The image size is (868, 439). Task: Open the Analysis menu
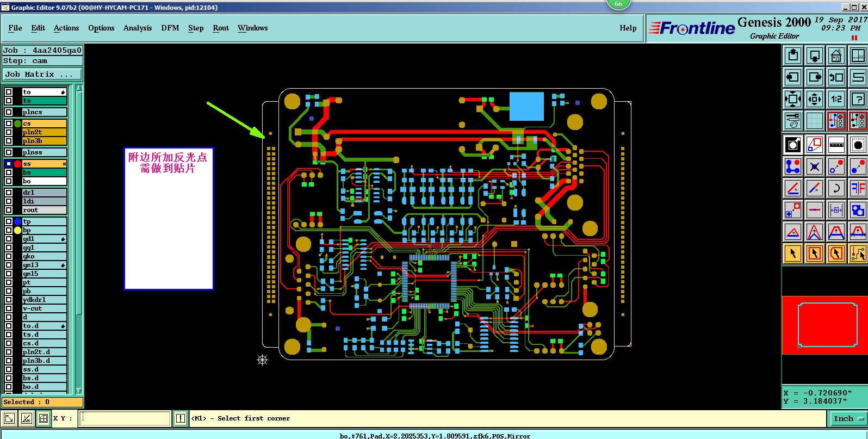[138, 28]
